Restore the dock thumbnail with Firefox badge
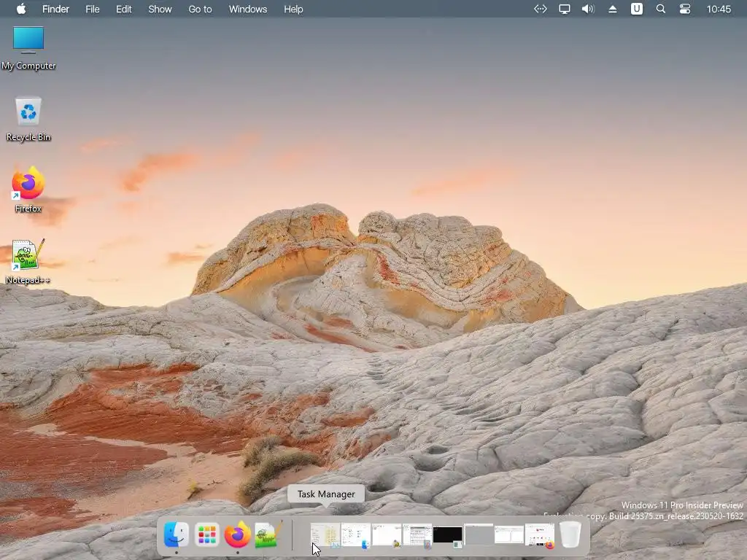 pos(540,535)
